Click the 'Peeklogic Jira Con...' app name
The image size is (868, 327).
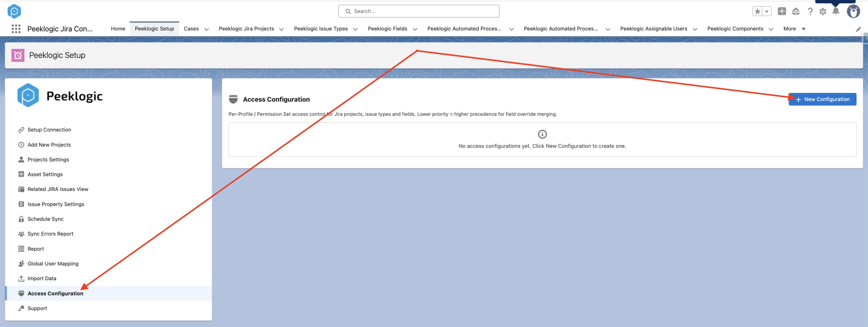tap(60, 29)
